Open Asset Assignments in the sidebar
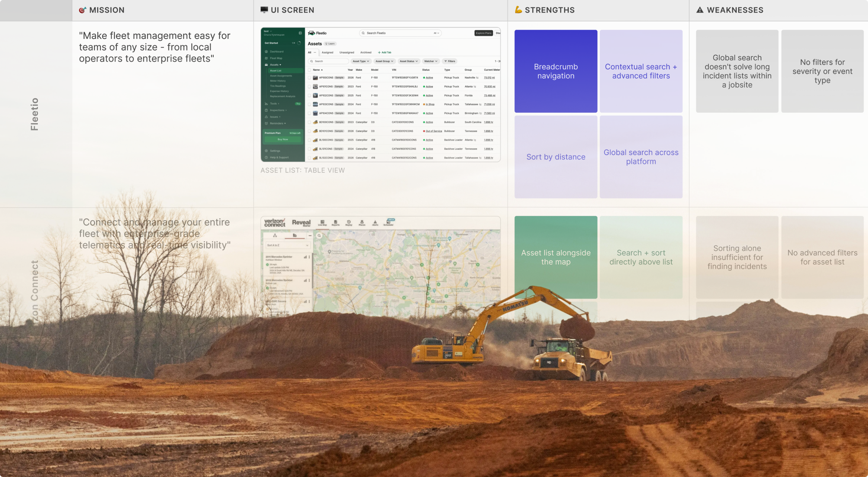 coord(281,76)
